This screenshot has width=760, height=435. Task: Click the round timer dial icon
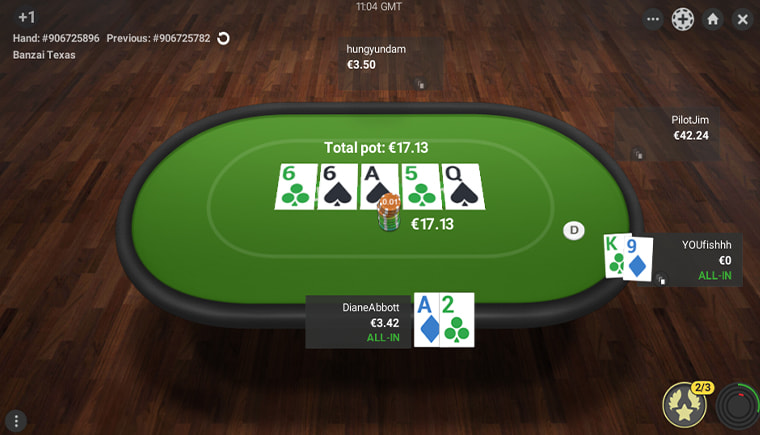pos(738,407)
